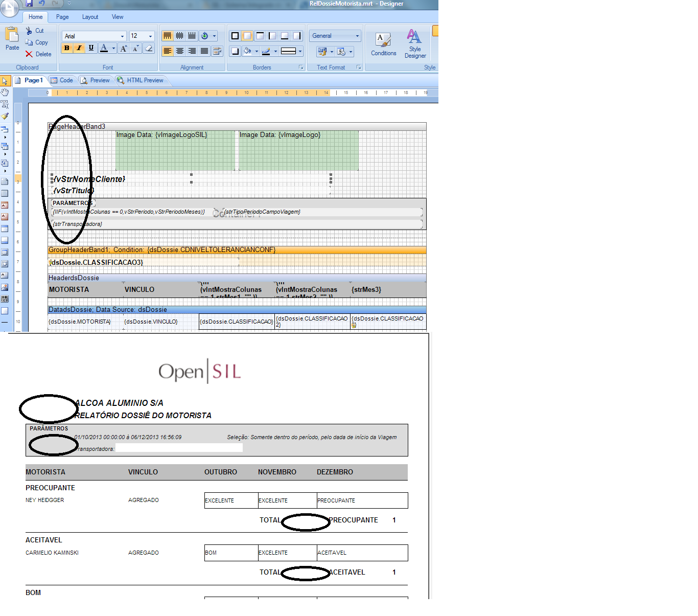Click the fill color bucket
This screenshot has width=698, height=616.
(x=247, y=51)
